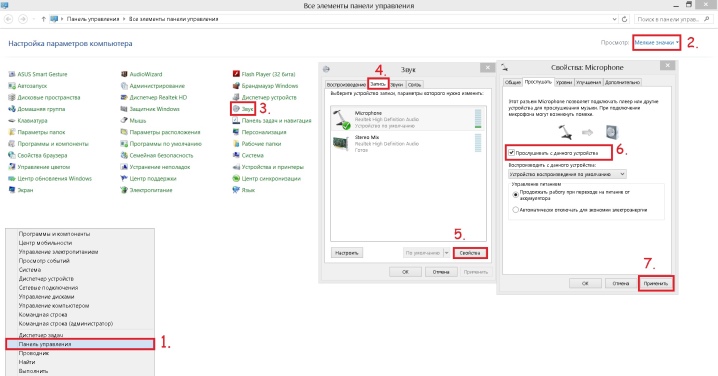Choose Панель управления in context menu
Screen dimensions: 718x376
pos(80,344)
